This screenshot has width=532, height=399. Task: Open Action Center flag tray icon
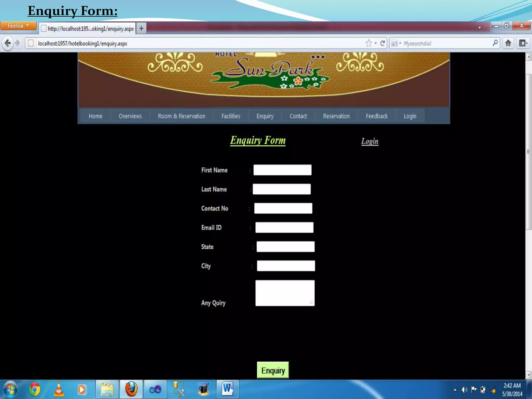(474, 389)
